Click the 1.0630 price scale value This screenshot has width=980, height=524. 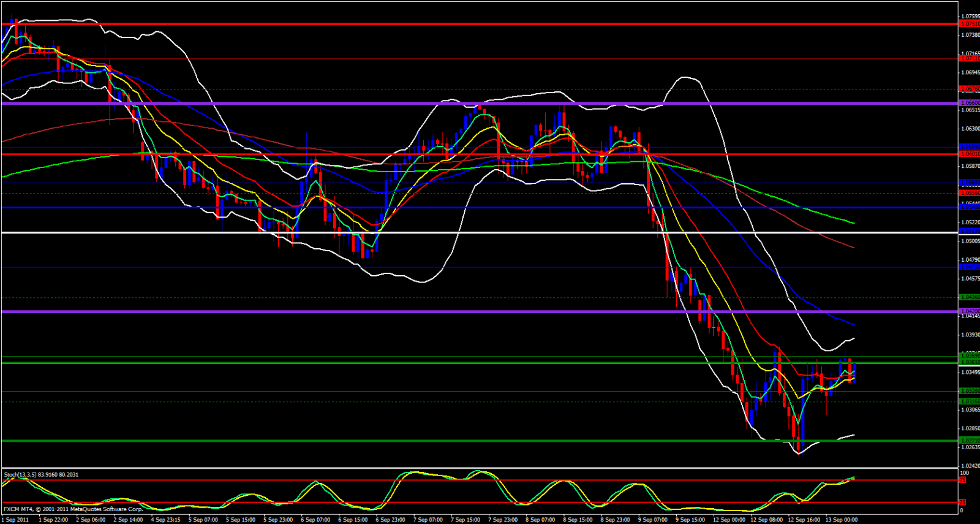(x=970, y=129)
